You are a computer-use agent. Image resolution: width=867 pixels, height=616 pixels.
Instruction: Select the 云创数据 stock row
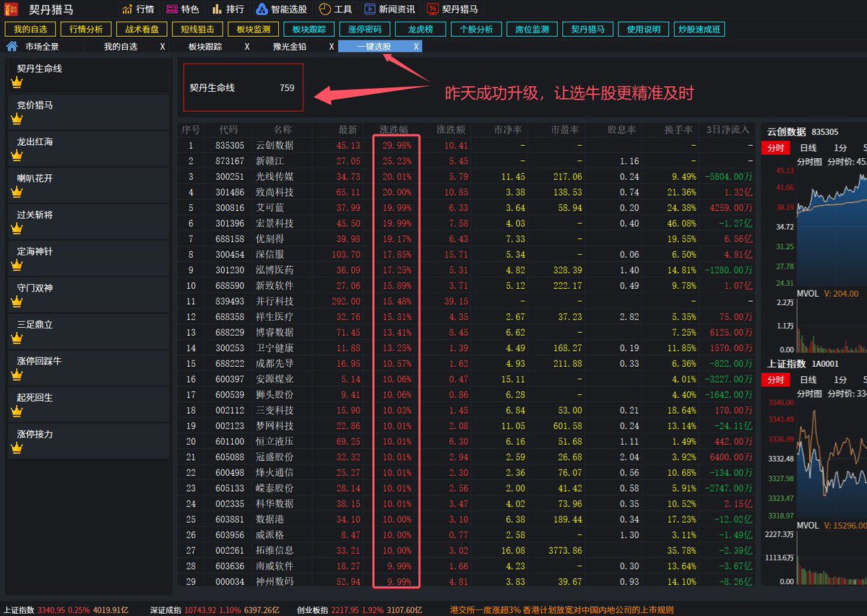point(467,145)
